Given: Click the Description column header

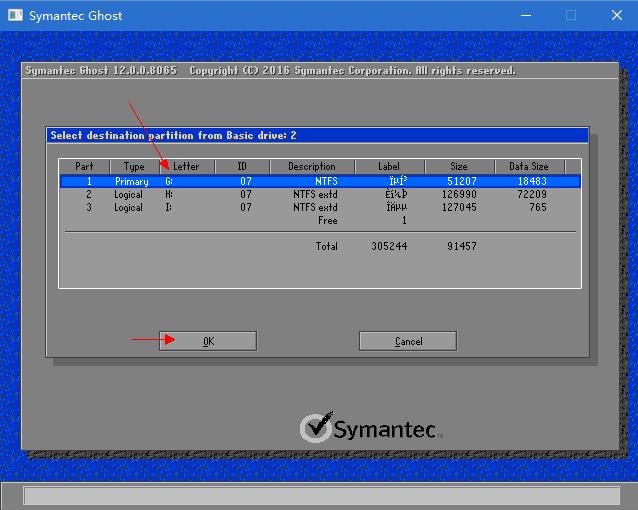Looking at the screenshot, I should click(x=312, y=166).
